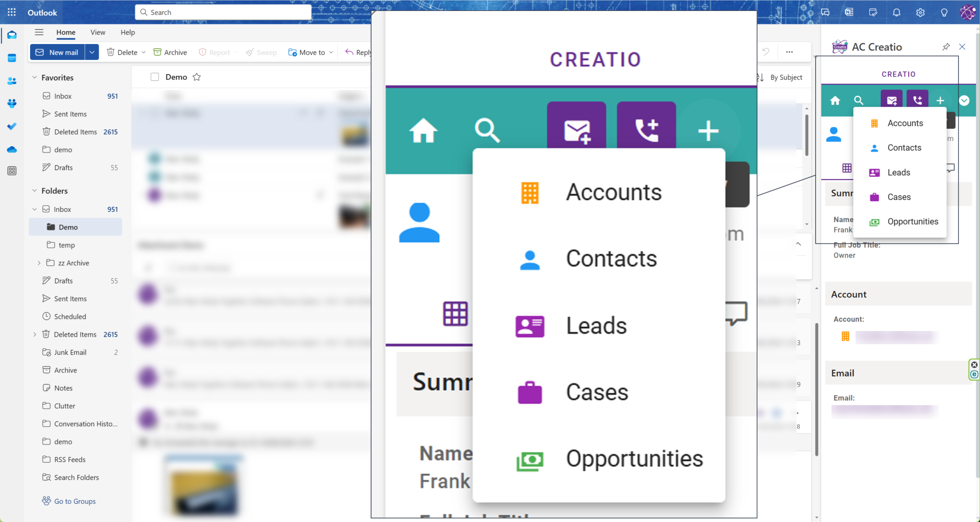Click the search icon in Creatio toolbar

[859, 100]
